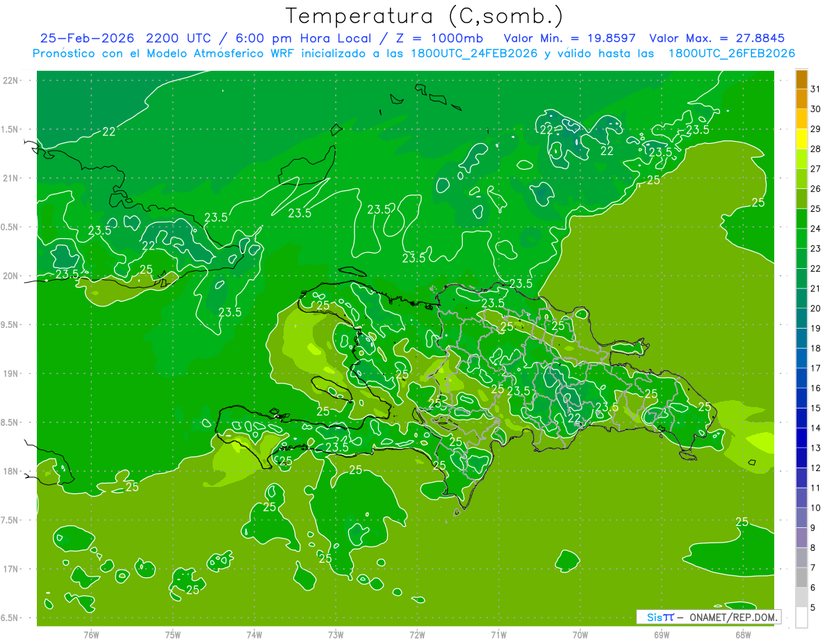Click the "71W" longitude axis label
This screenshot has height=644, width=834.
[498, 635]
